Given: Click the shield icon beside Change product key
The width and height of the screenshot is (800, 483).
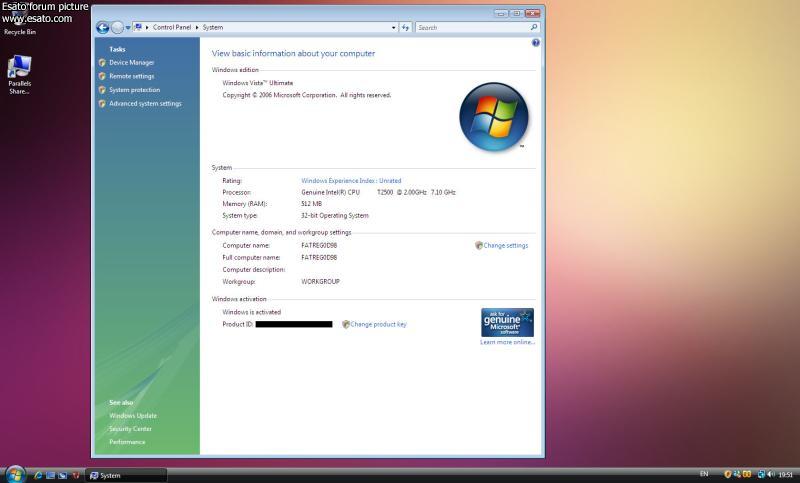Looking at the screenshot, I should pyautogui.click(x=345, y=324).
